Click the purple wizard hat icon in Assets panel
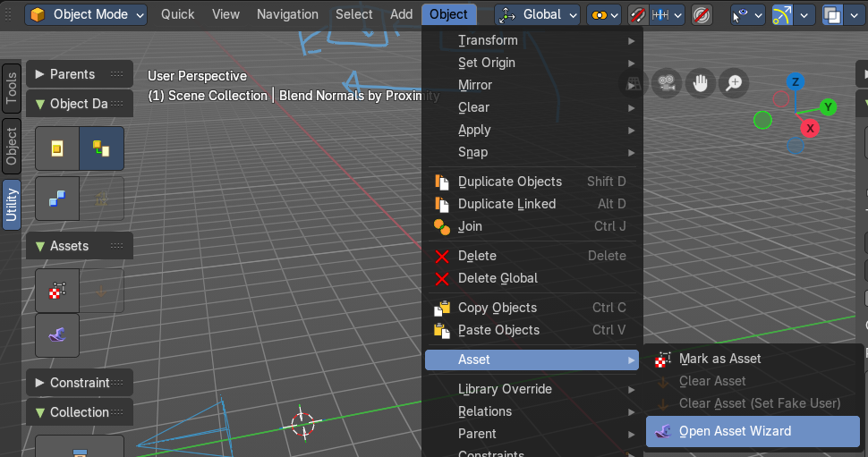Viewport: 868px width, 457px height. tap(57, 335)
